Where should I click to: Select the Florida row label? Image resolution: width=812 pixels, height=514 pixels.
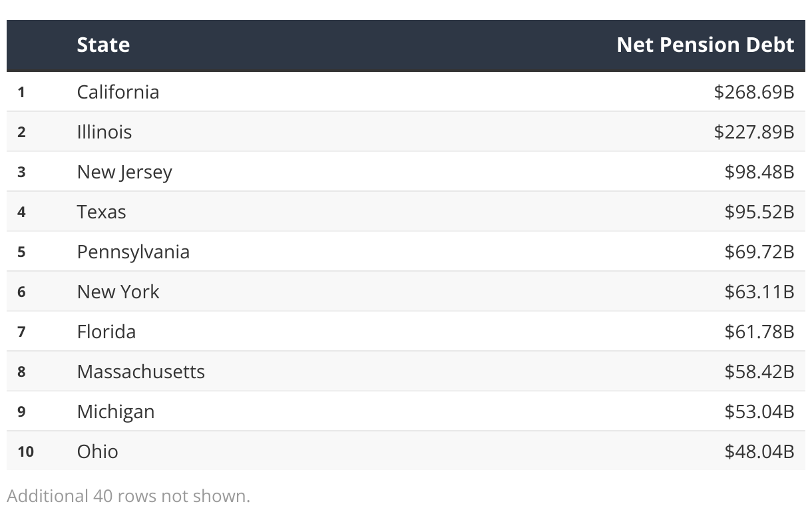106,332
